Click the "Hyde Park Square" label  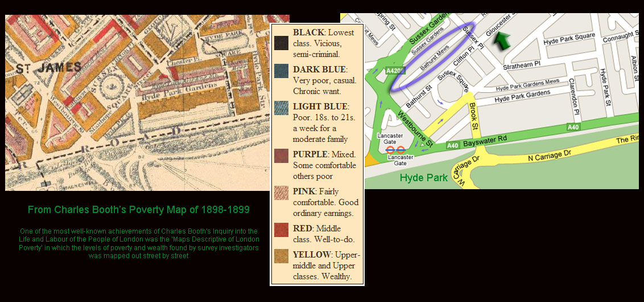(x=569, y=39)
